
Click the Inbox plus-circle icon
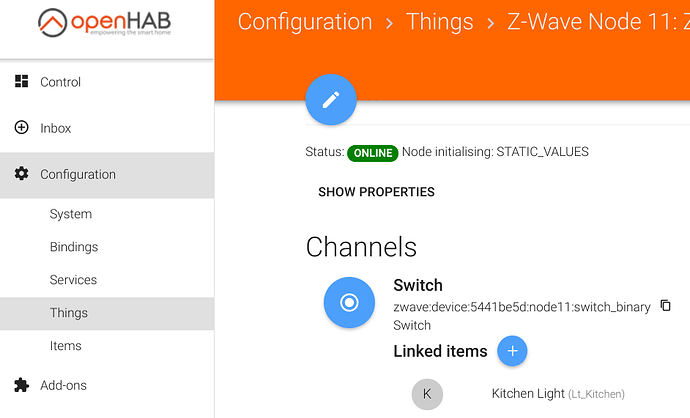(22, 128)
